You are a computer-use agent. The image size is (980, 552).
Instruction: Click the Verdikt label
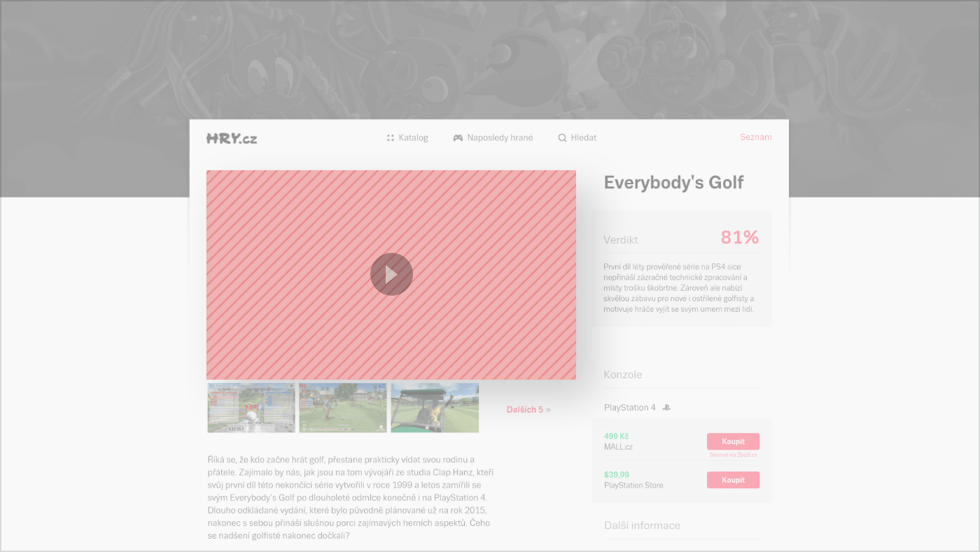pyautogui.click(x=621, y=240)
